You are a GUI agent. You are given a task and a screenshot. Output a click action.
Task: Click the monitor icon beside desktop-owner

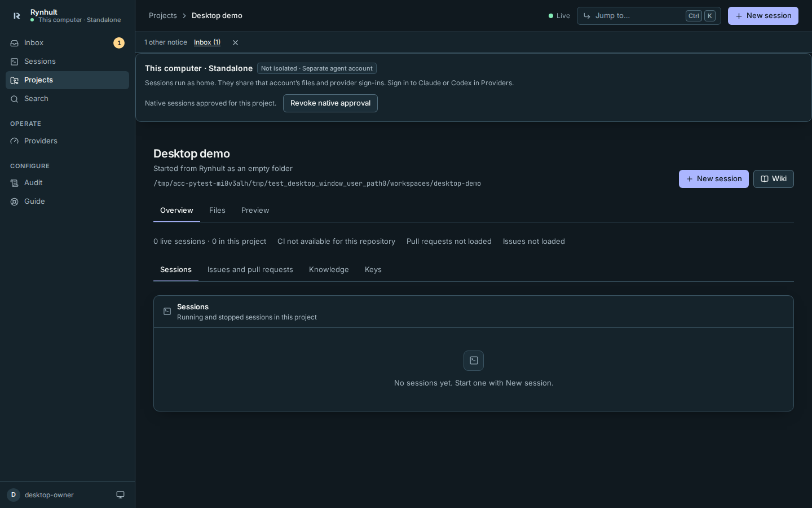(120, 495)
